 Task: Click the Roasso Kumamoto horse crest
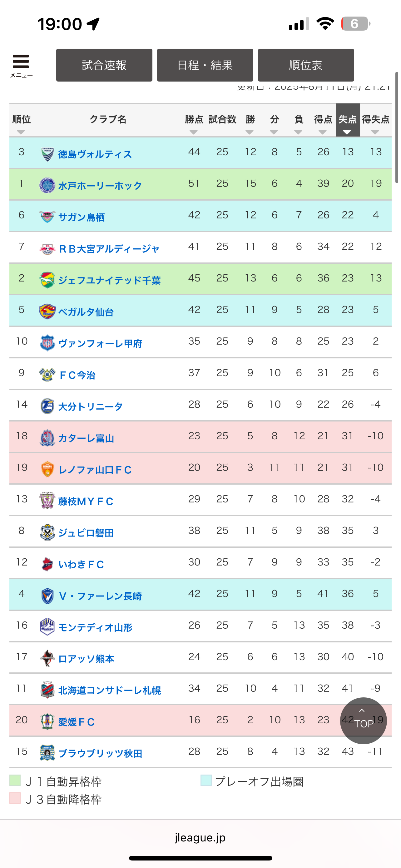tap(47, 658)
